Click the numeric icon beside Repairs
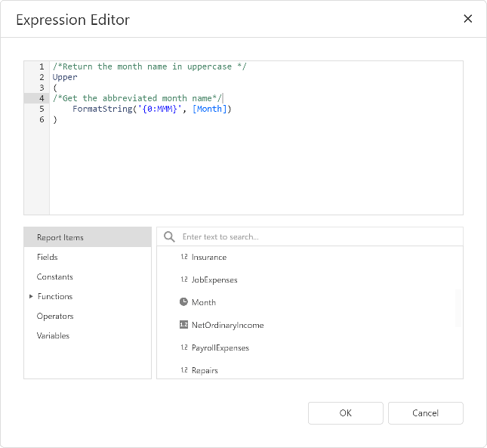This screenshot has width=487, height=448. (x=183, y=370)
